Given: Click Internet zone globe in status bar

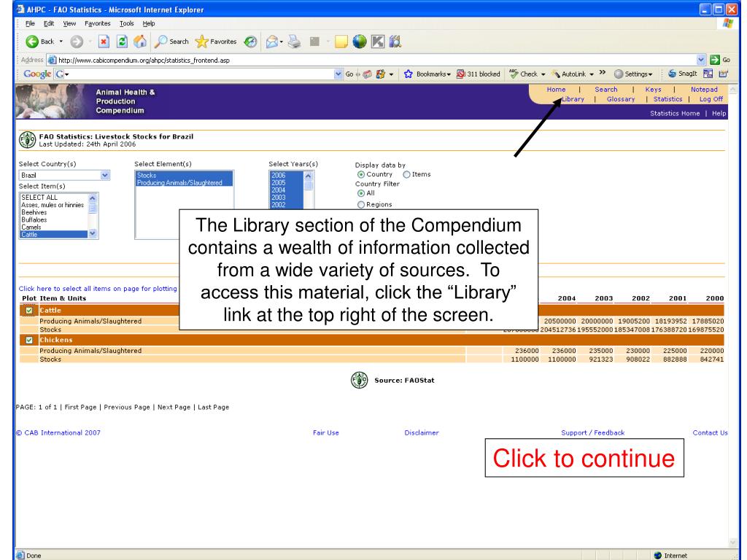Looking at the screenshot, I should [x=658, y=555].
